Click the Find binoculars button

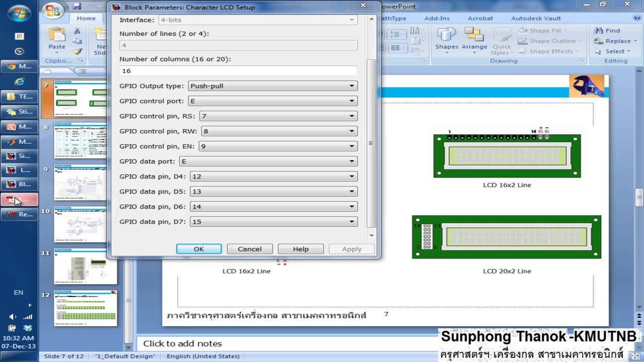(x=607, y=30)
